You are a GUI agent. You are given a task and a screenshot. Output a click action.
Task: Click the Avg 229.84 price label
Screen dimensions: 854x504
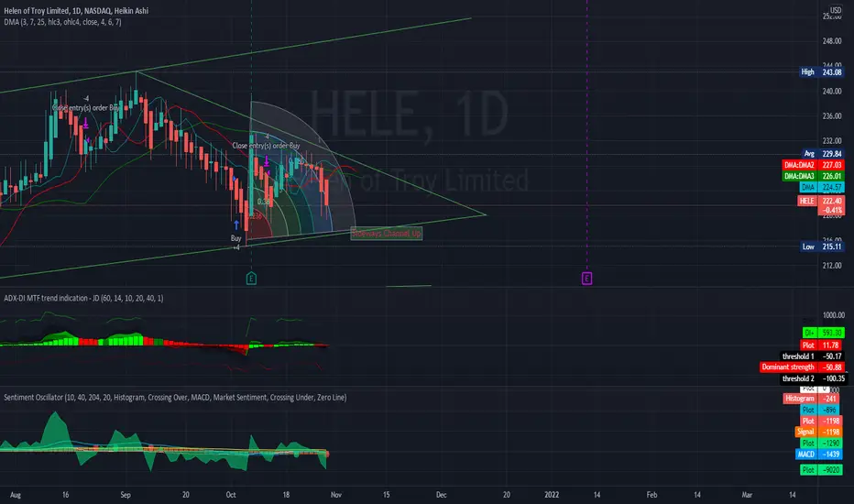point(823,154)
